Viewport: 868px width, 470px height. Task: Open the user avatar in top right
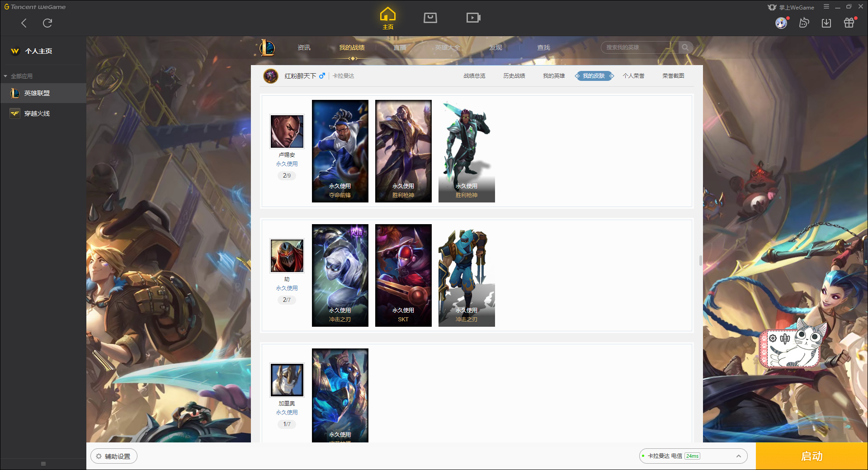[781, 23]
